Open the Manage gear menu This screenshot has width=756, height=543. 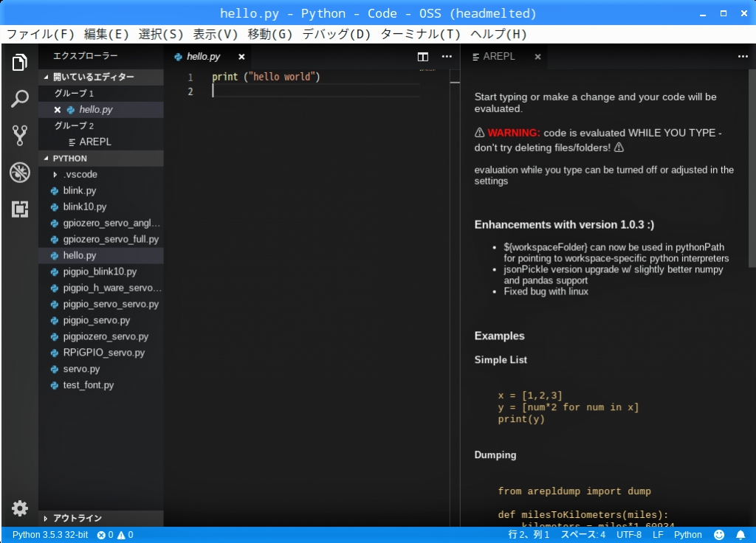(20, 508)
